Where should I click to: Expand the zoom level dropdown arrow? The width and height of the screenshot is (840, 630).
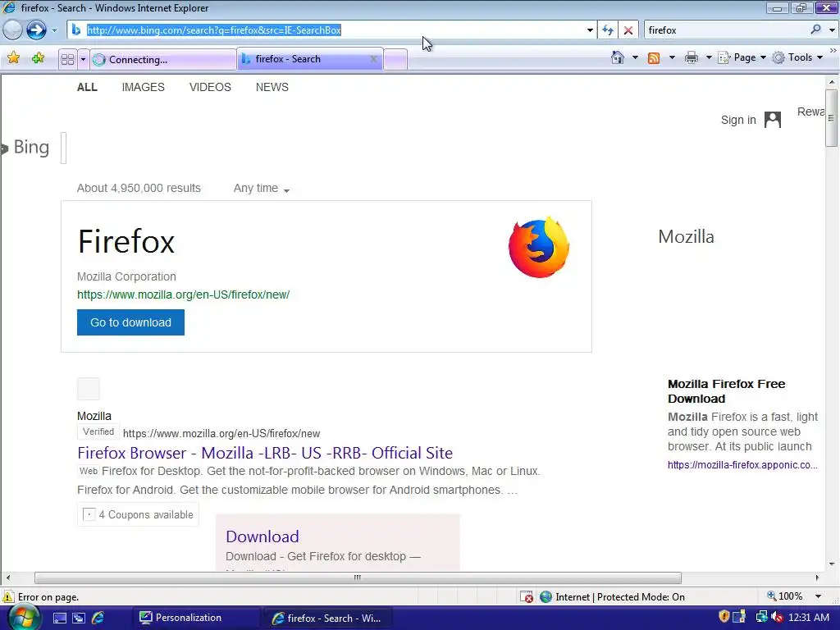818,596
